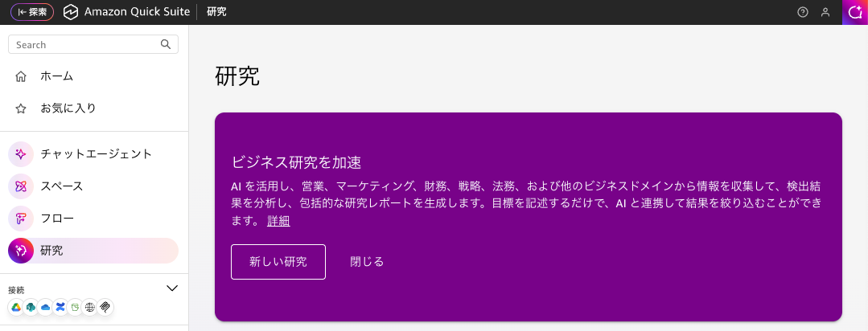Dismiss the banner with 閉じる
Viewport: 868px width, 331px height.
[x=367, y=262]
